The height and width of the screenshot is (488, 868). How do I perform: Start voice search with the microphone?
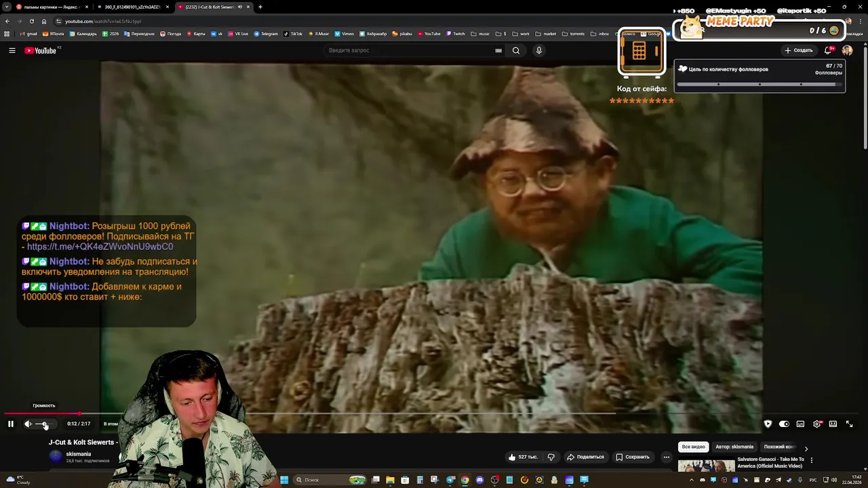point(539,50)
